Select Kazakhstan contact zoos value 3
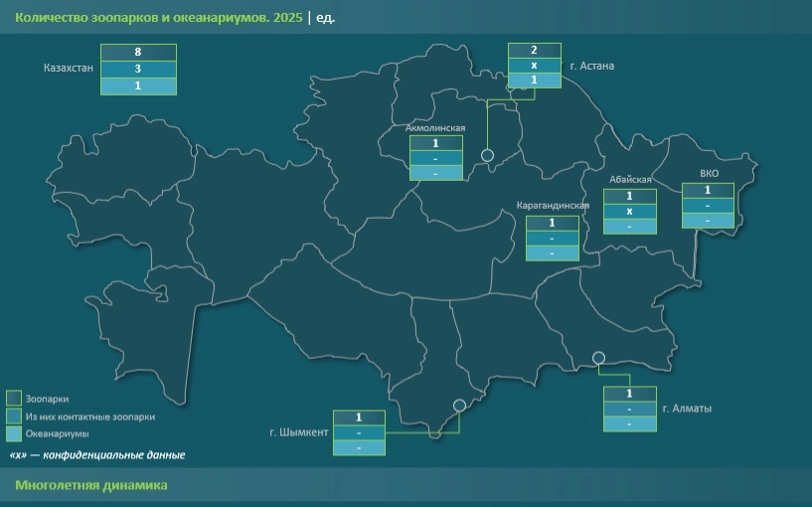 [x=138, y=69]
